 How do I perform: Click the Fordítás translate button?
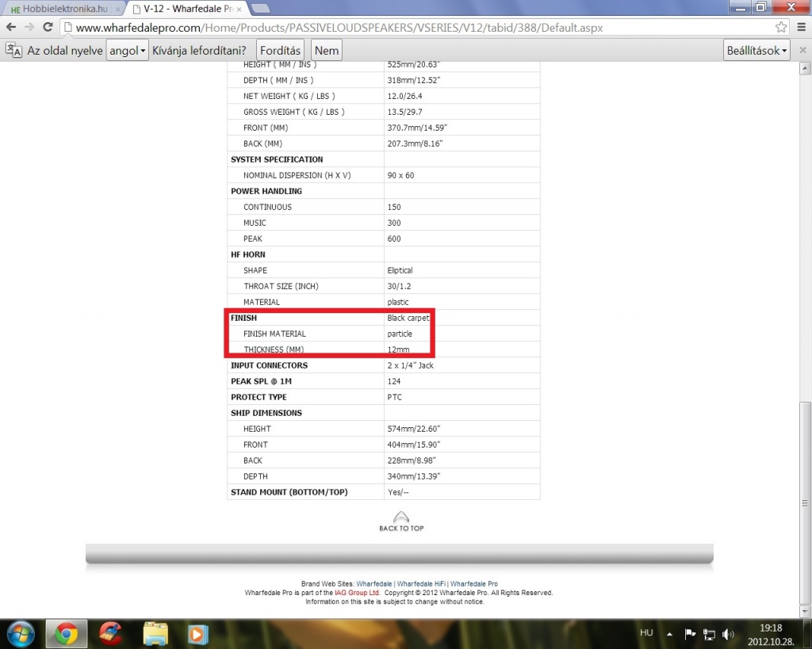(x=280, y=50)
